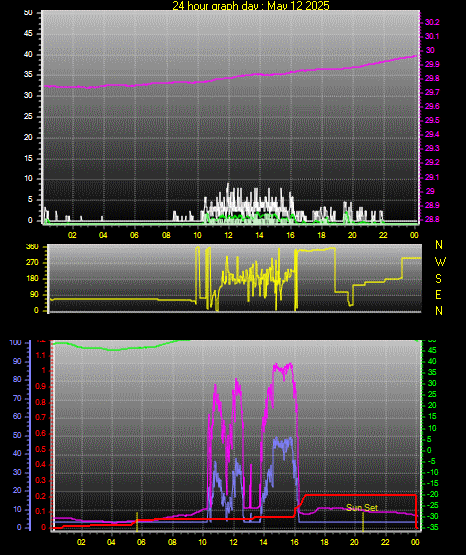466x555 pixels.
Task: Click the 1.1 label on the red axis
Action: [x=41, y=355]
